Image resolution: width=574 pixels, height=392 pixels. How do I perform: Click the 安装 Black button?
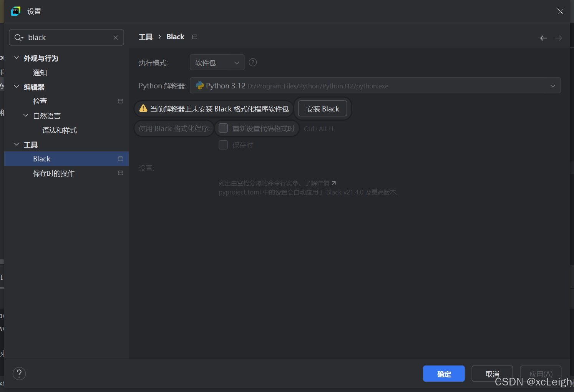click(x=323, y=109)
